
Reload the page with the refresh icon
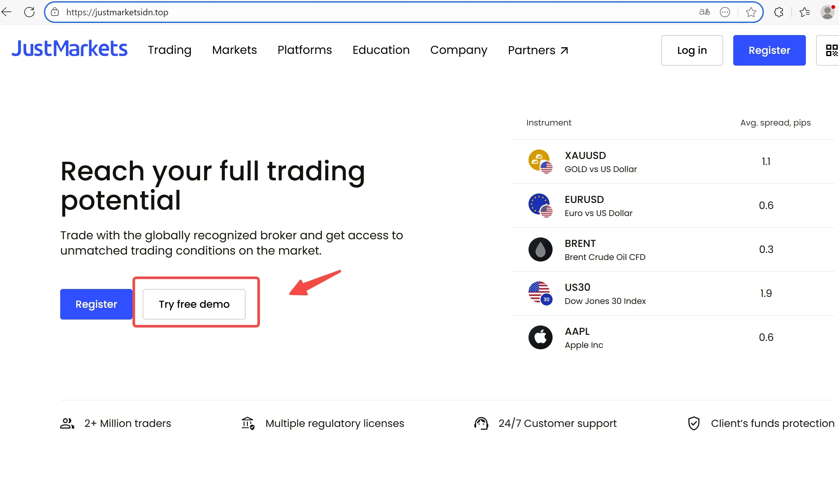pos(30,12)
